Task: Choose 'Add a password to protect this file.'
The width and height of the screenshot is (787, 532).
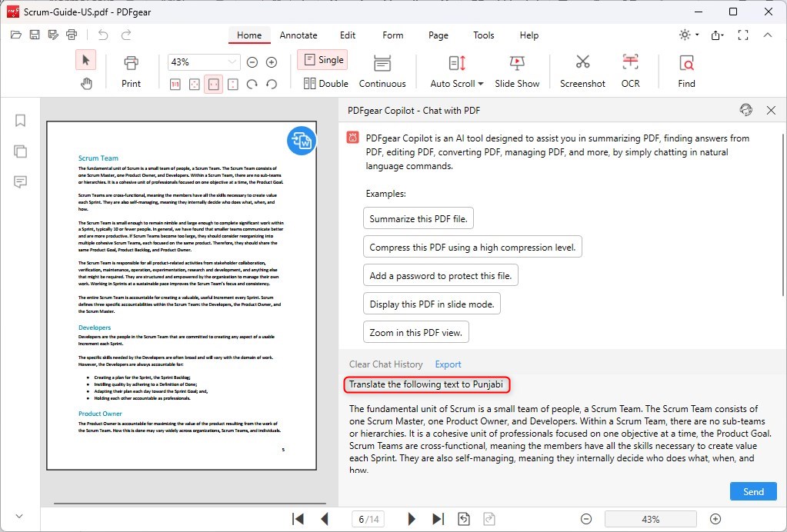Action: pyautogui.click(x=440, y=275)
